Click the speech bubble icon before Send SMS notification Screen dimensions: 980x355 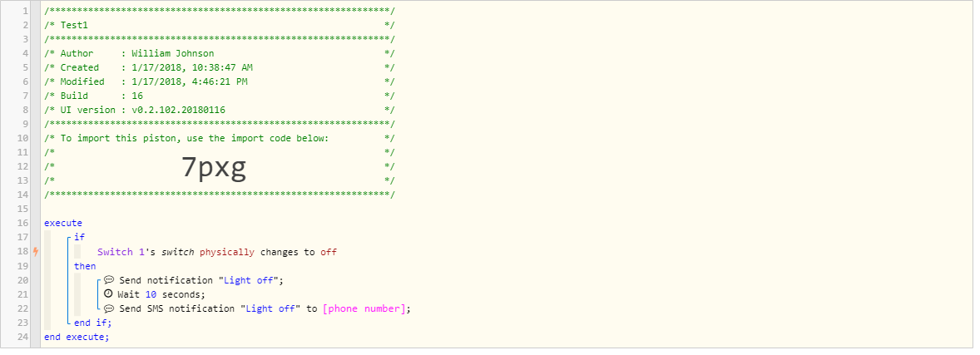point(109,308)
